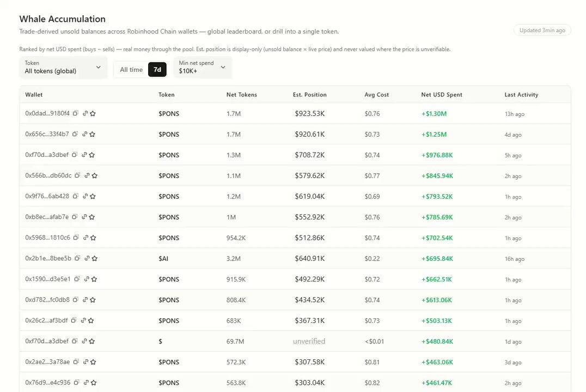Switch to the All time range
The height and width of the screenshot is (392, 586).
[x=131, y=70]
